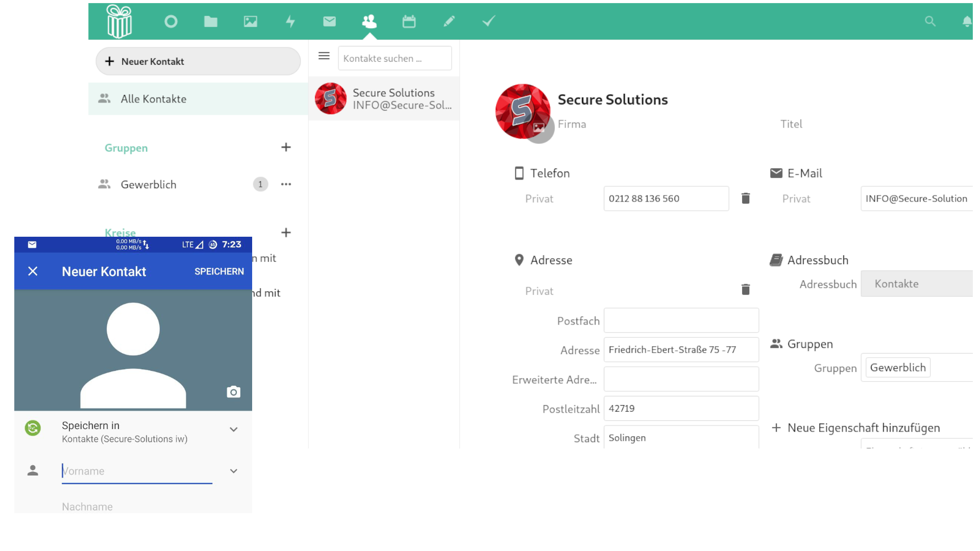The height and width of the screenshot is (551, 980).
Task: Select Alle Kontakte in the sidebar
Action: [x=154, y=99]
